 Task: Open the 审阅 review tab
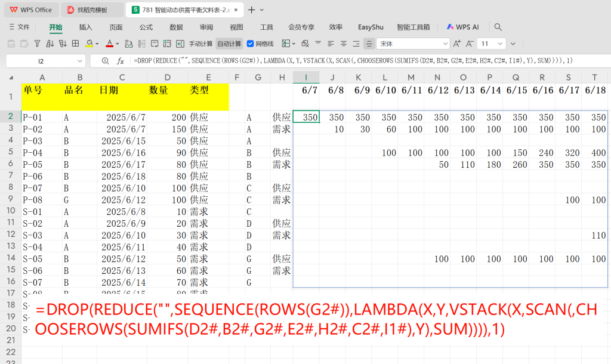click(x=206, y=27)
